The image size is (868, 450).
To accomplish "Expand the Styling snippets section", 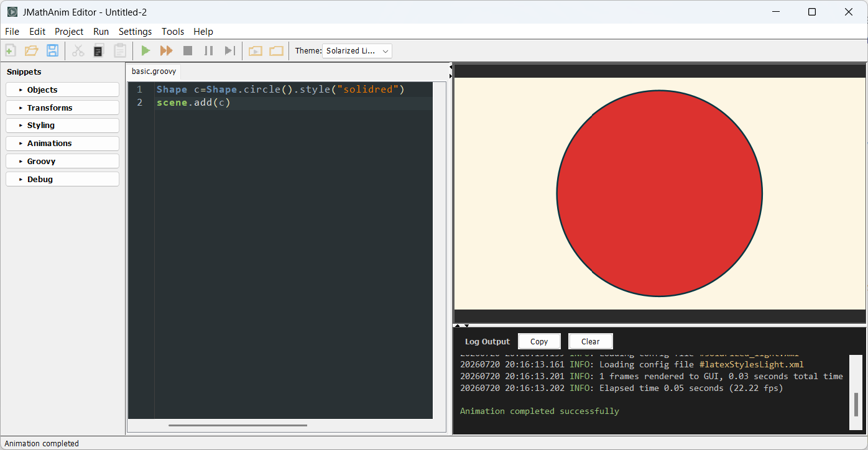I will [62, 126].
